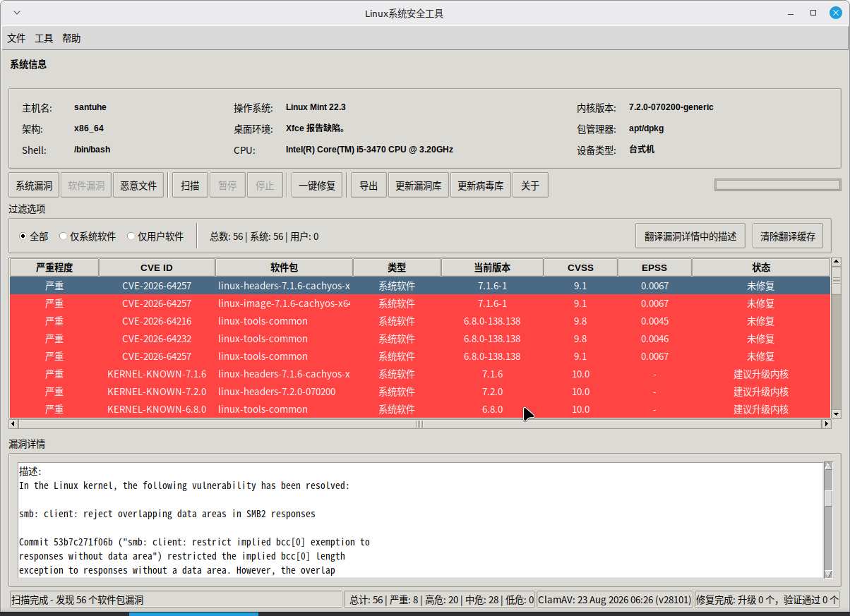Click the table's horizontal scroll-right arrow
850x616 pixels.
[x=827, y=424]
